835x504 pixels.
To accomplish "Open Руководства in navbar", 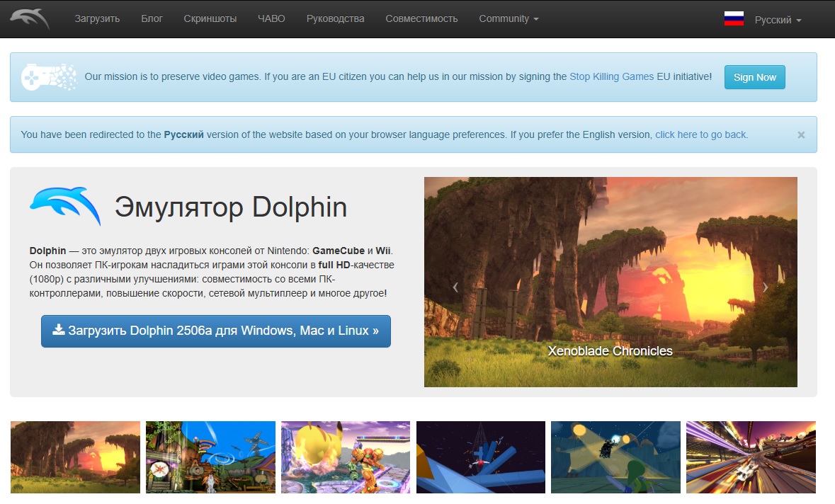I will pos(335,18).
